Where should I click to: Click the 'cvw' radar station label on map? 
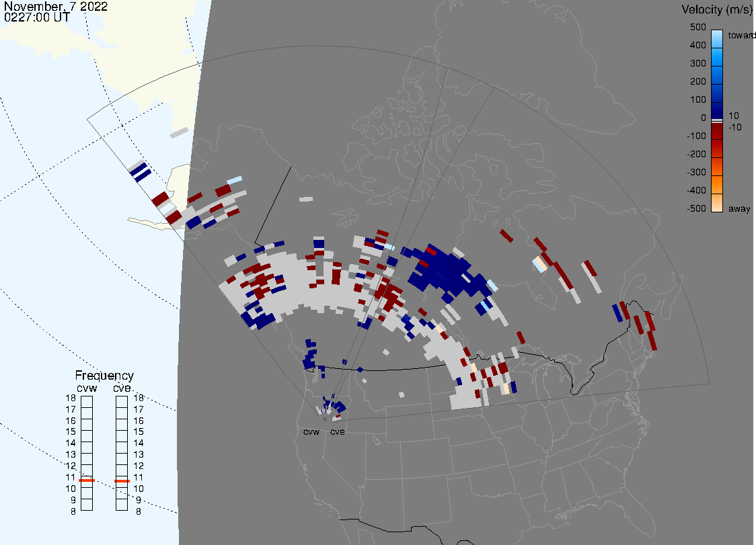[311, 431]
